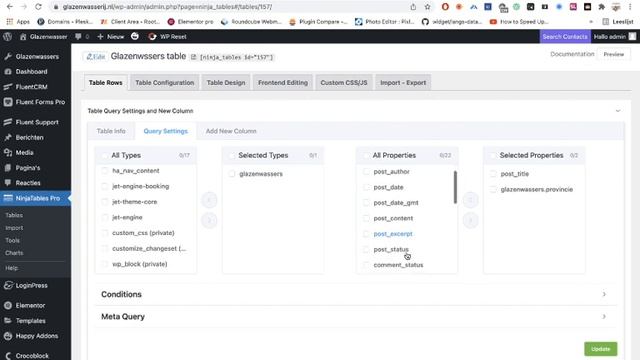Image resolution: width=640 pixels, height=360 pixels.
Task: Check the jet-theme-core type
Action: [x=104, y=202]
